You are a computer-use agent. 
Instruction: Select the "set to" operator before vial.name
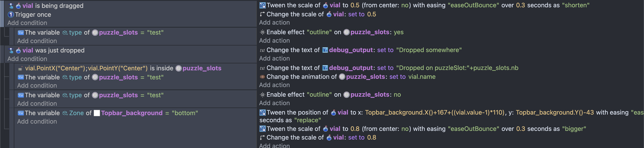click(x=397, y=77)
